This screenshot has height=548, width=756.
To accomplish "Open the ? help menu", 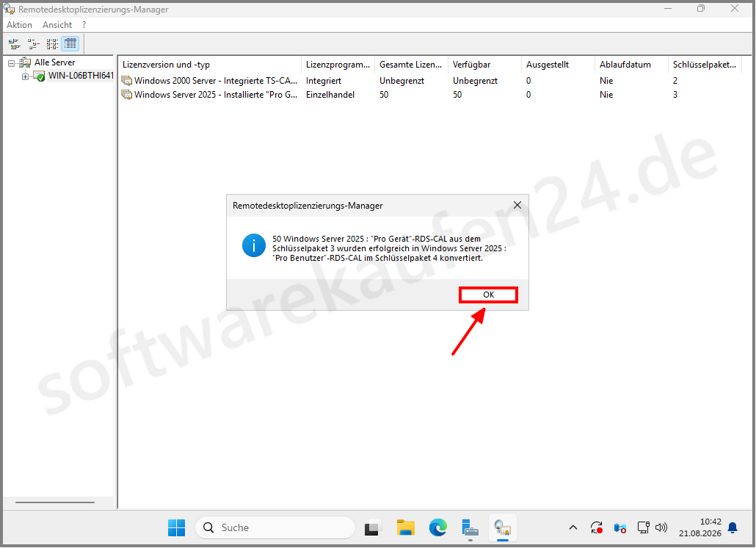I will pyautogui.click(x=84, y=24).
